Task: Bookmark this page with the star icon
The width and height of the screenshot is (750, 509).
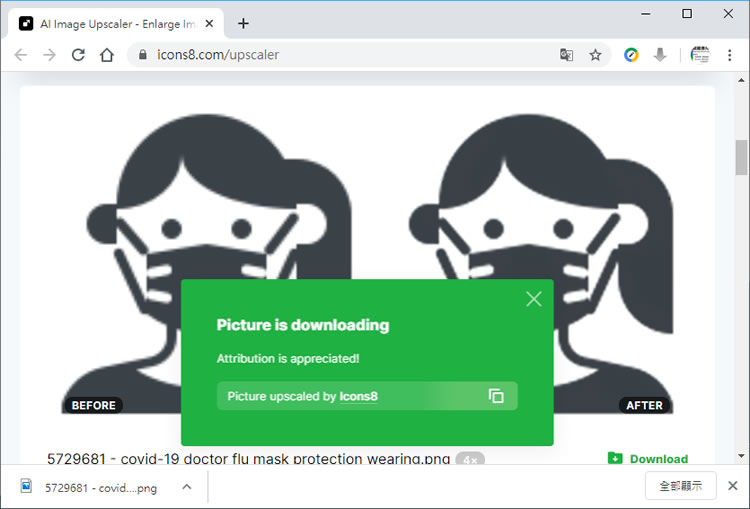Action: 595,55
